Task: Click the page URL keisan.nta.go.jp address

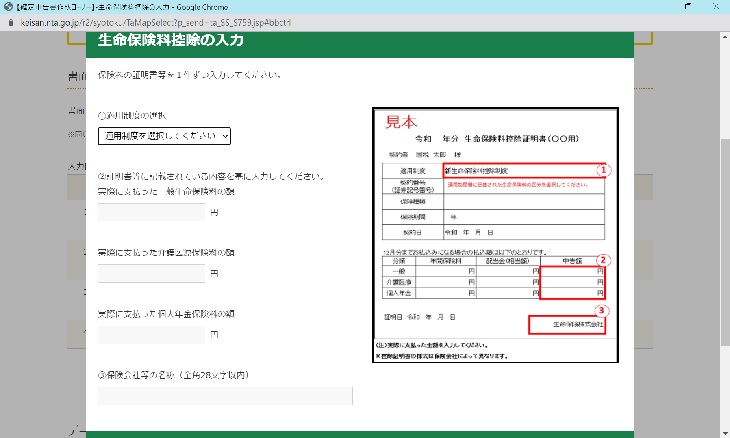Action: [x=155, y=22]
